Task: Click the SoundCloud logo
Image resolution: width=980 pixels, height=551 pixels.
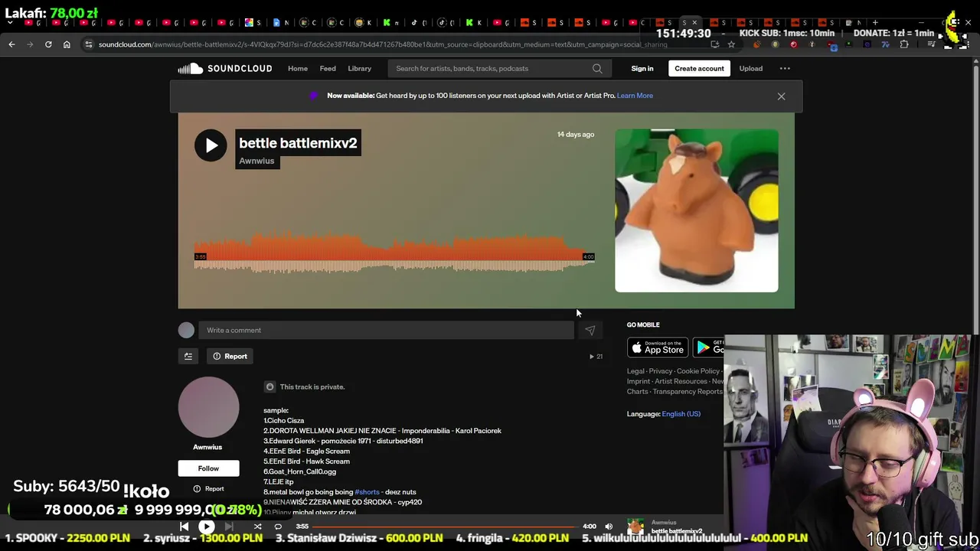Action: (225, 69)
